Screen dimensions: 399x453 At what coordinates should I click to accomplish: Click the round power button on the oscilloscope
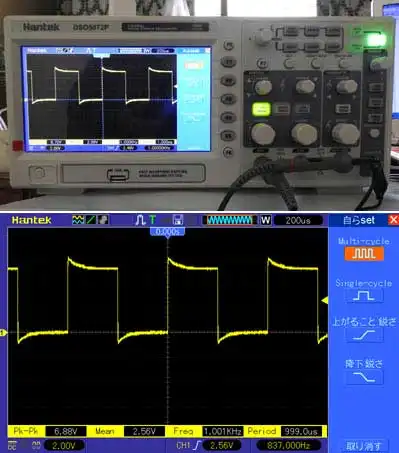pos(39,173)
